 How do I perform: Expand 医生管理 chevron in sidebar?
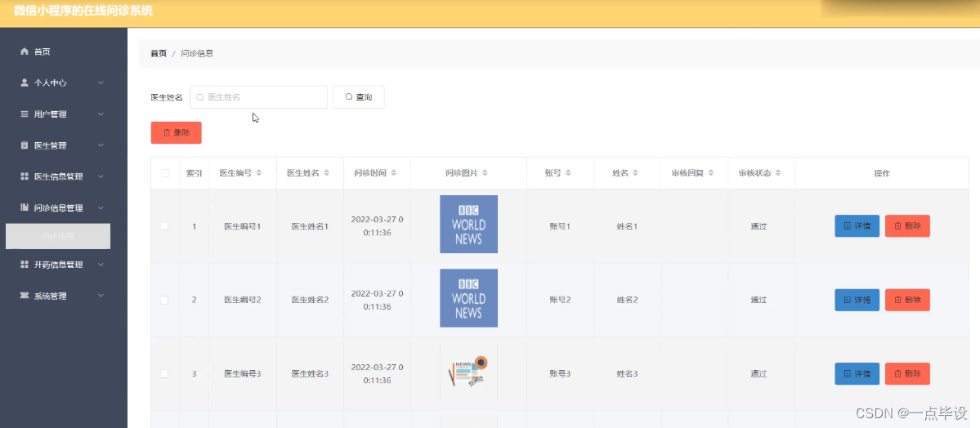(x=101, y=145)
